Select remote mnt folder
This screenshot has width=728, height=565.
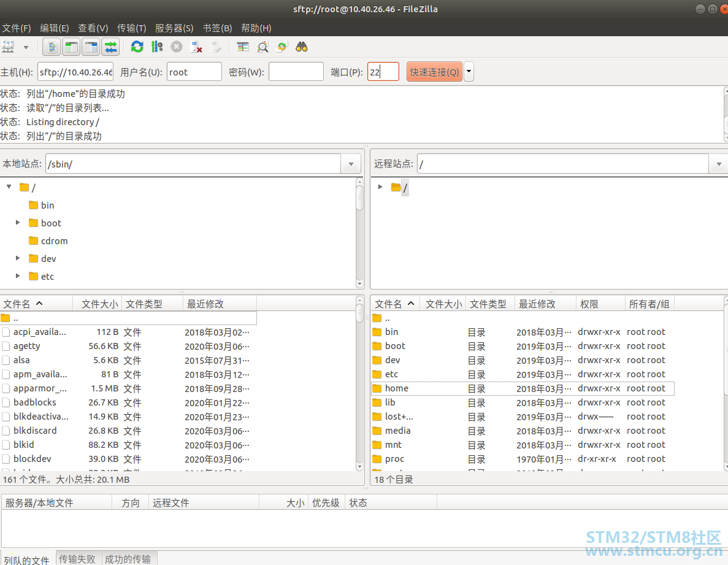point(523,445)
